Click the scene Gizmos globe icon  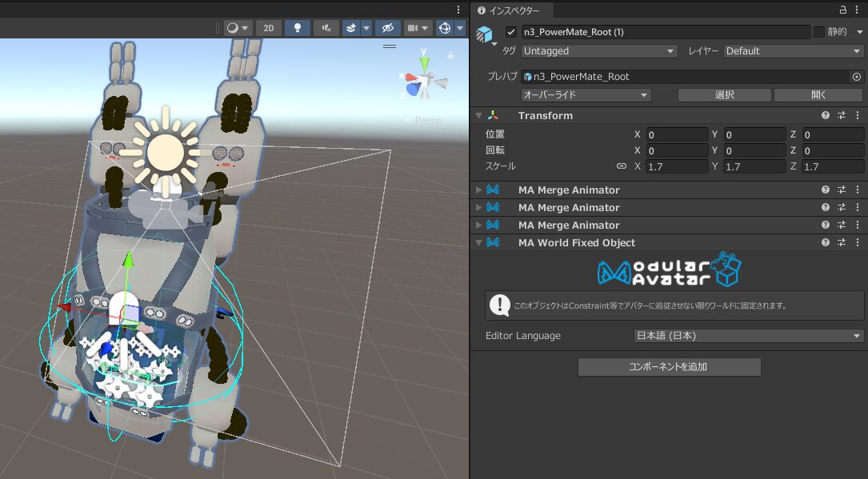tap(444, 28)
